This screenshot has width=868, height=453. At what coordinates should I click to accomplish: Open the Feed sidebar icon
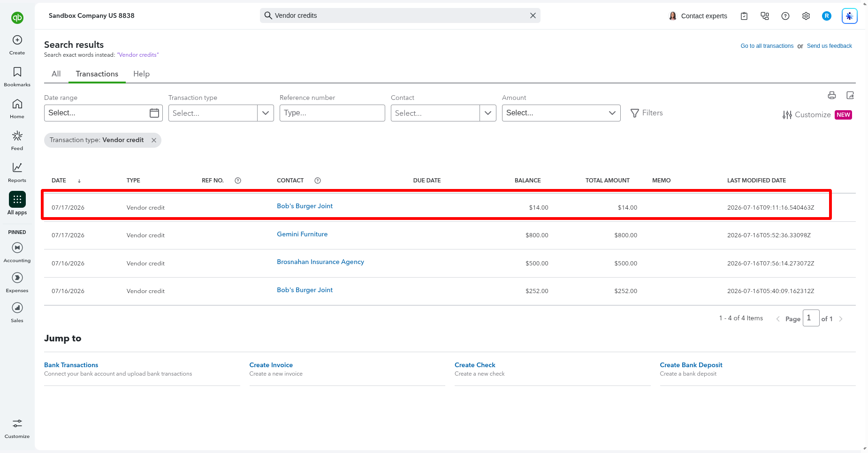(x=17, y=141)
